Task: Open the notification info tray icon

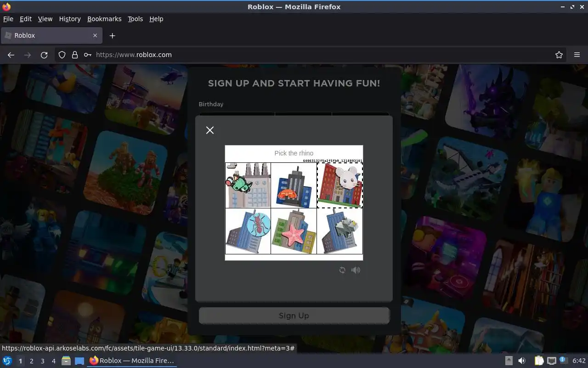Action: [563, 361]
